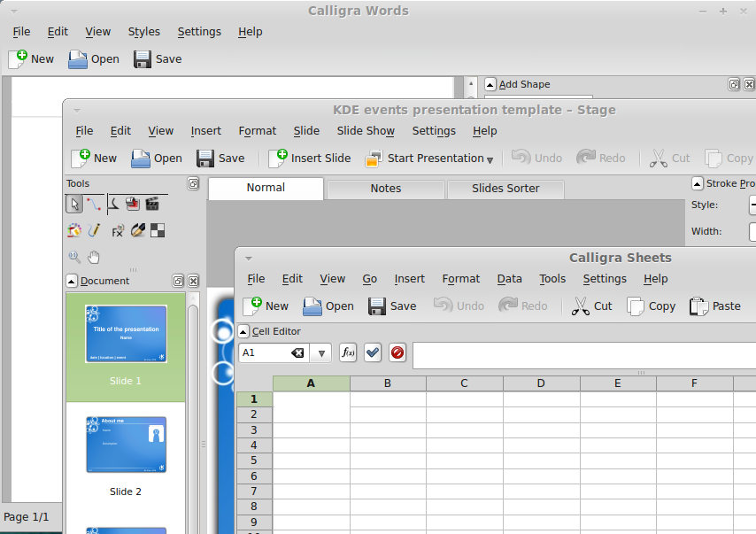
Task: Click the zoom magnifier tool
Action: click(x=74, y=258)
